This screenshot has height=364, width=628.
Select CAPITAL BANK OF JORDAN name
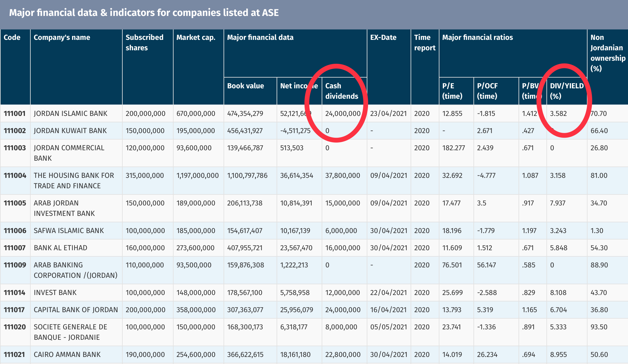coord(76,310)
